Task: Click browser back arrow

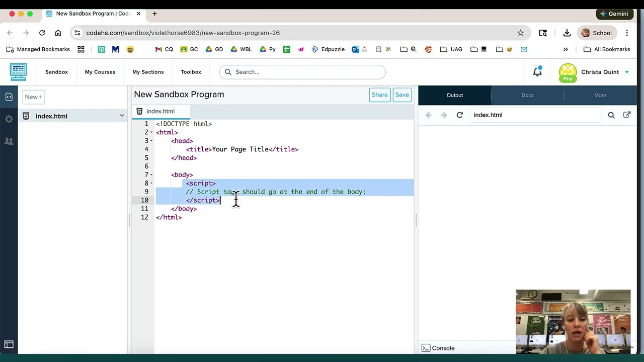Action: point(10,33)
